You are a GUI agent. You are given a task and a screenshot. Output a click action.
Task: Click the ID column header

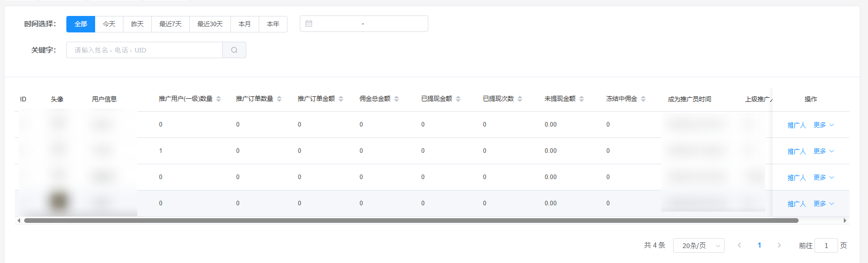pyautogui.click(x=23, y=99)
